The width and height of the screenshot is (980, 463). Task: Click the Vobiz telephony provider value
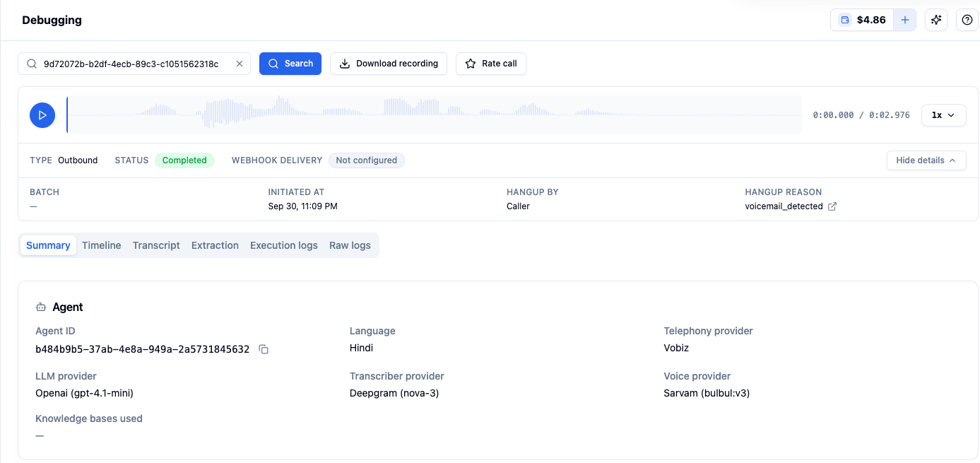pyautogui.click(x=676, y=348)
